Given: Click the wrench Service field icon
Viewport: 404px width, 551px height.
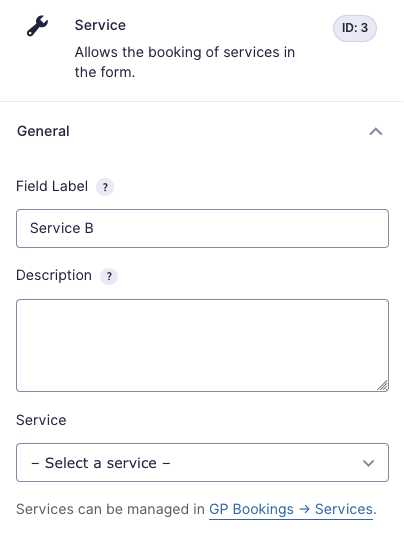Looking at the screenshot, I should coord(37,26).
